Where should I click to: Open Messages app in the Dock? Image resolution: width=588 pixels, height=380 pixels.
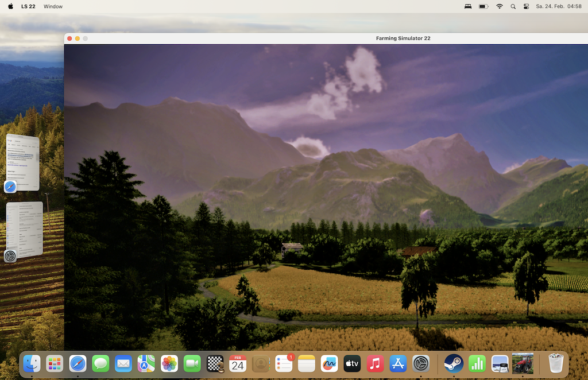(100, 363)
